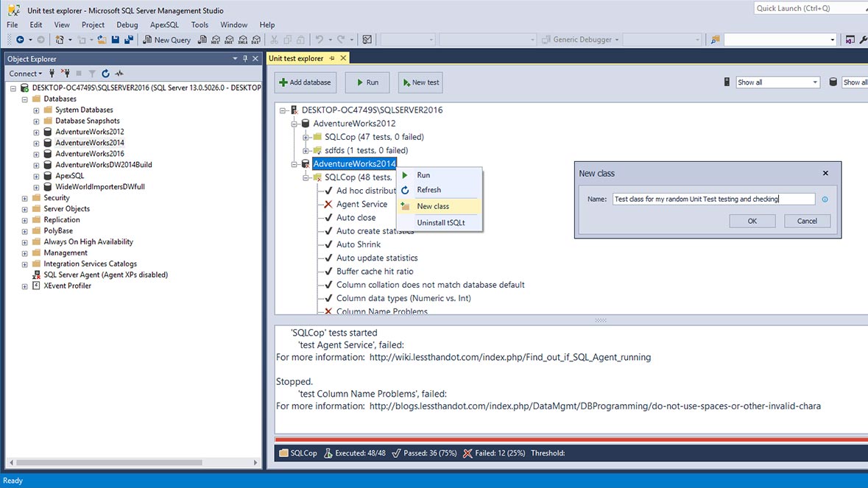
Task: Choose Refresh from the context menu
Action: (x=440, y=190)
